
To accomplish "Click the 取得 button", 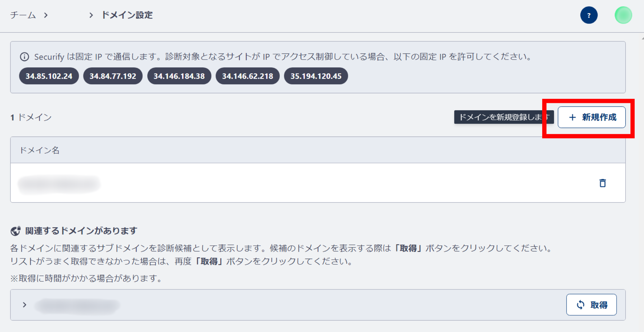I will 591,305.
